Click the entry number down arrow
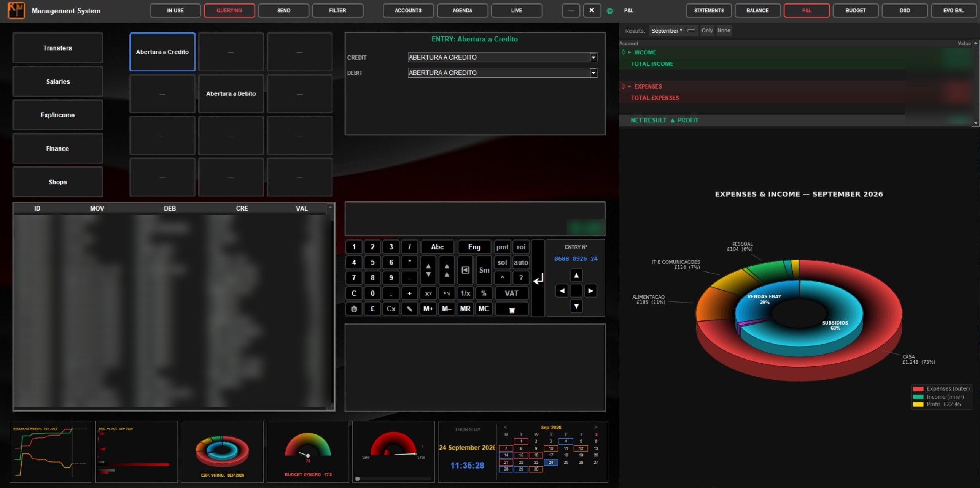This screenshot has height=488, width=980. [576, 306]
